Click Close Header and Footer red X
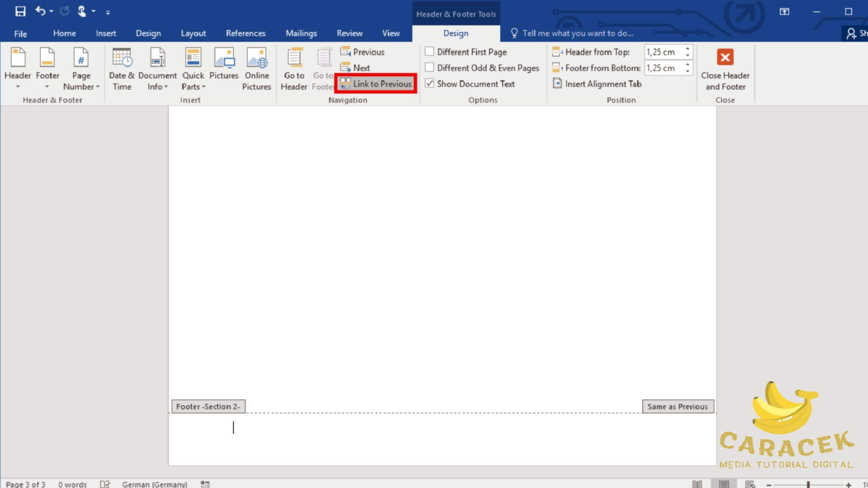868x488 pixels. coord(725,57)
